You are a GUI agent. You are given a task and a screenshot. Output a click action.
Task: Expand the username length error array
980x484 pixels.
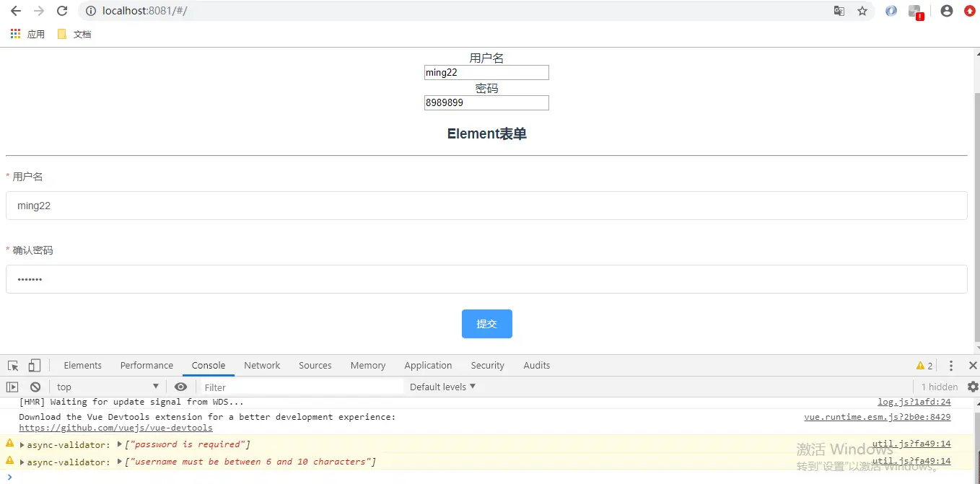[120, 462]
